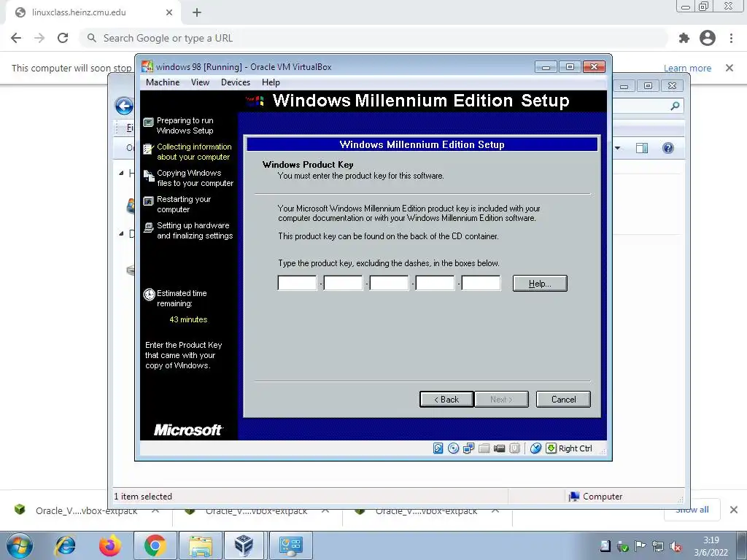Click the Chrome extensions puzzle icon
Screen dimensions: 747x560
[684, 38]
